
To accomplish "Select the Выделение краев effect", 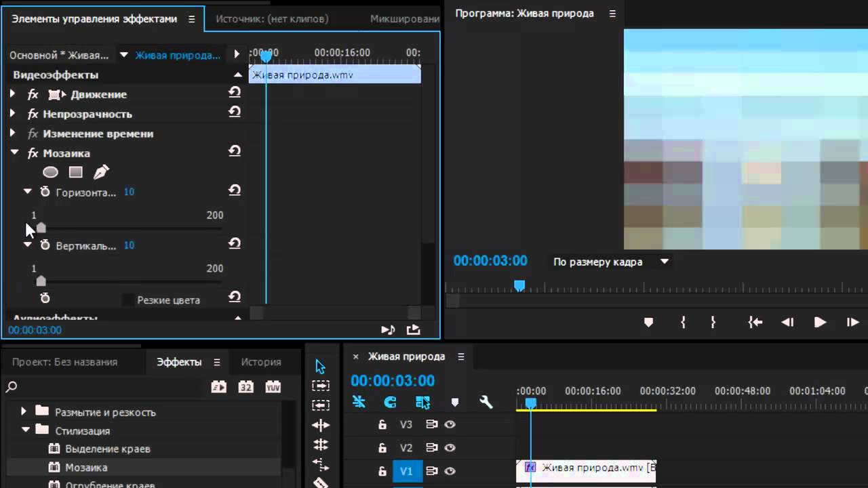I will 108,449.
